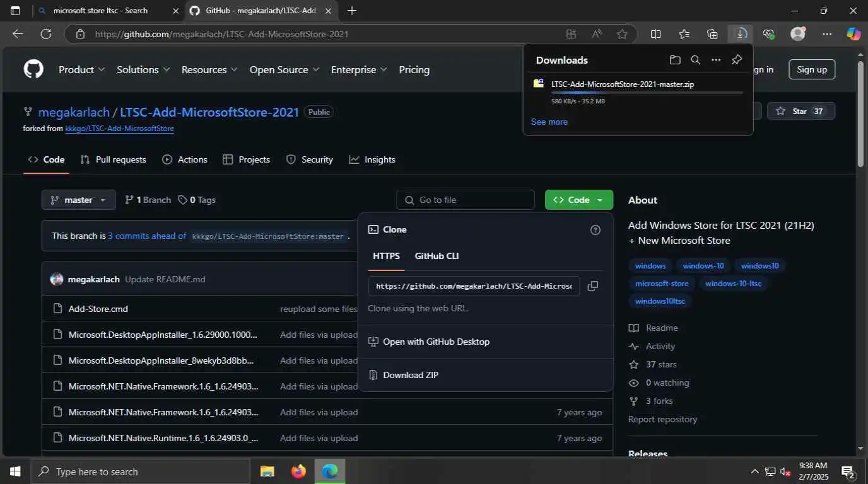Expand the Enterprise dropdown
Screen dimensions: 868x484
pyautogui.click(x=359, y=69)
